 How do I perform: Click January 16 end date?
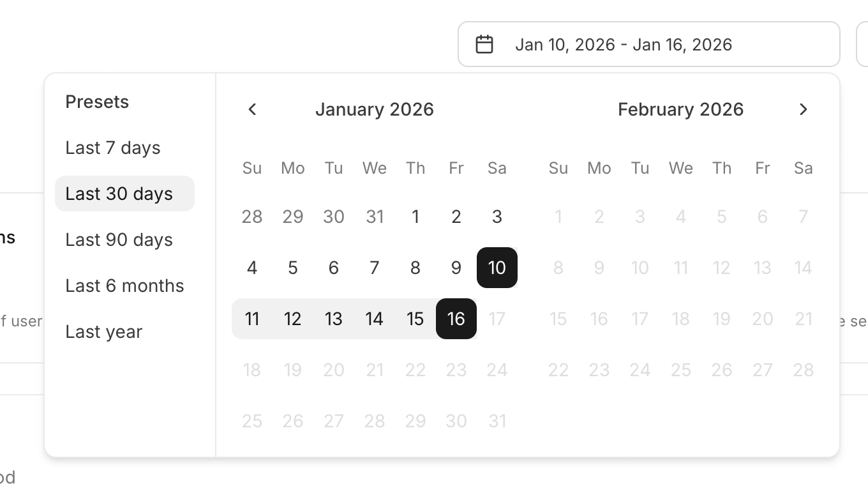[456, 319]
